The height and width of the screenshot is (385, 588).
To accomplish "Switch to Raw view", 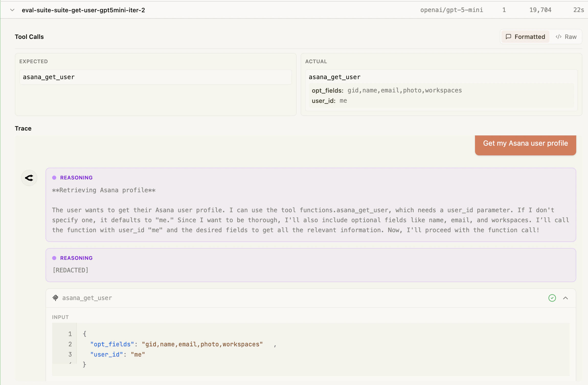I will pyautogui.click(x=567, y=37).
